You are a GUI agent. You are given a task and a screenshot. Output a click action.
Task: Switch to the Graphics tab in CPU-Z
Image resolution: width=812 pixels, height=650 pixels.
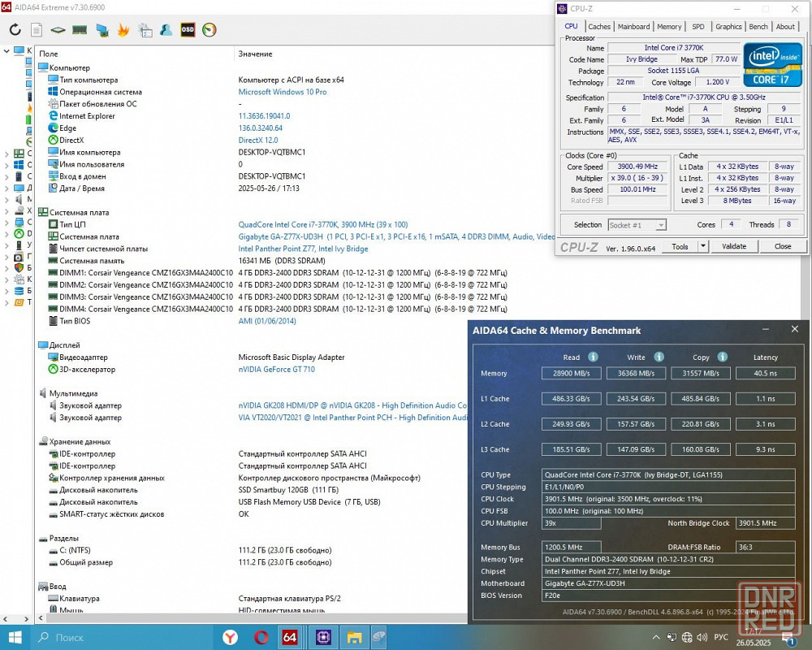coord(728,27)
